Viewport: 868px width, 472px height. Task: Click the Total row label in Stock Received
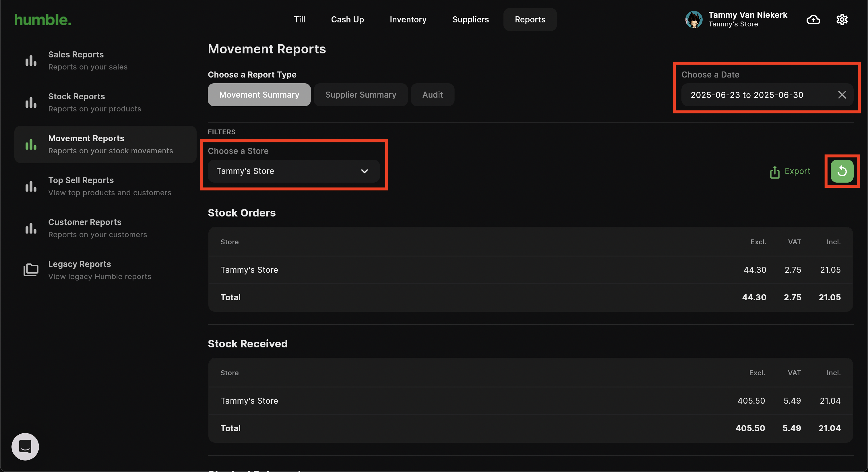230,429
